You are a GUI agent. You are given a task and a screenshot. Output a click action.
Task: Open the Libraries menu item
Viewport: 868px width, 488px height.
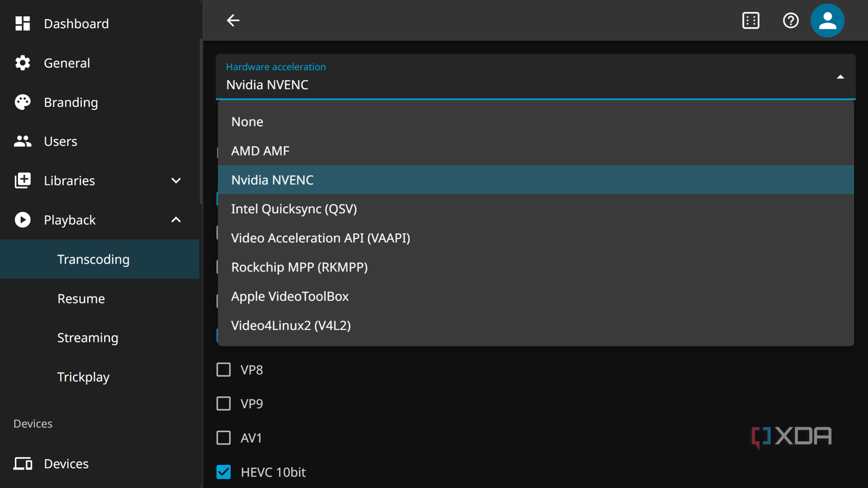(100, 180)
